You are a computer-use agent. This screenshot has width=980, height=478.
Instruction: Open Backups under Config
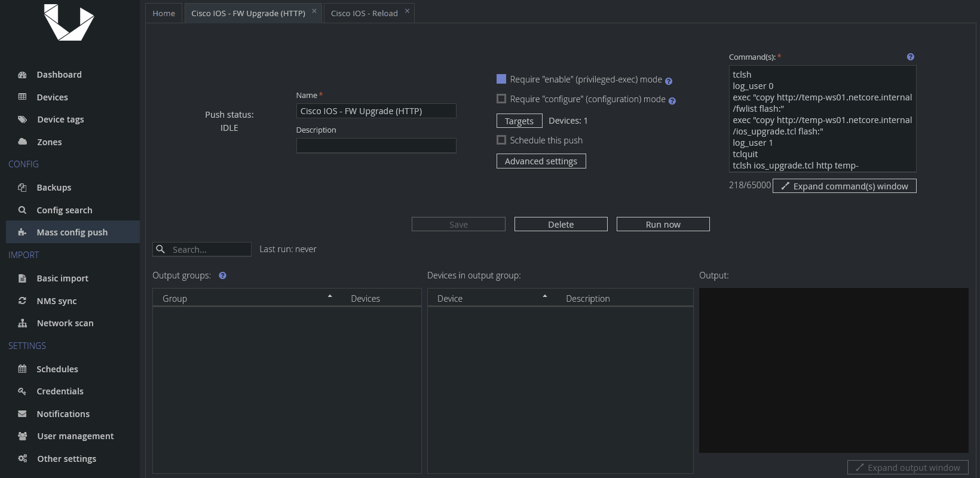54,188
